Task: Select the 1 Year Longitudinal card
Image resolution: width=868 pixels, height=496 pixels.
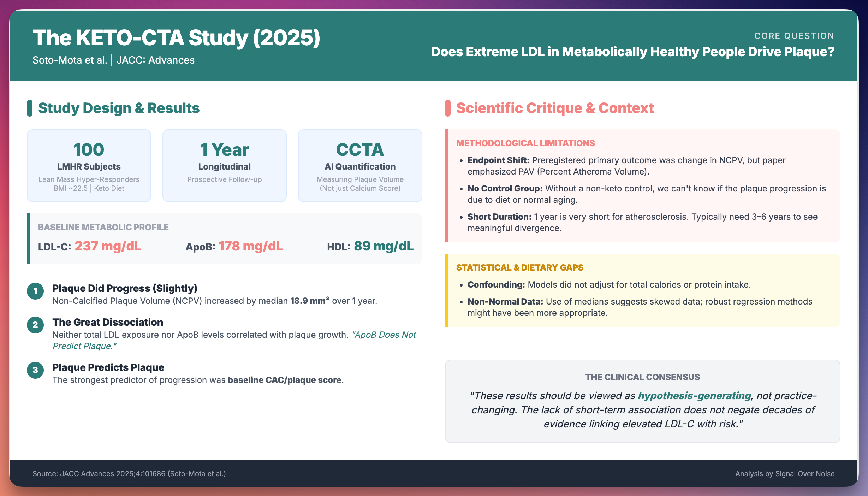Action: 225,165
